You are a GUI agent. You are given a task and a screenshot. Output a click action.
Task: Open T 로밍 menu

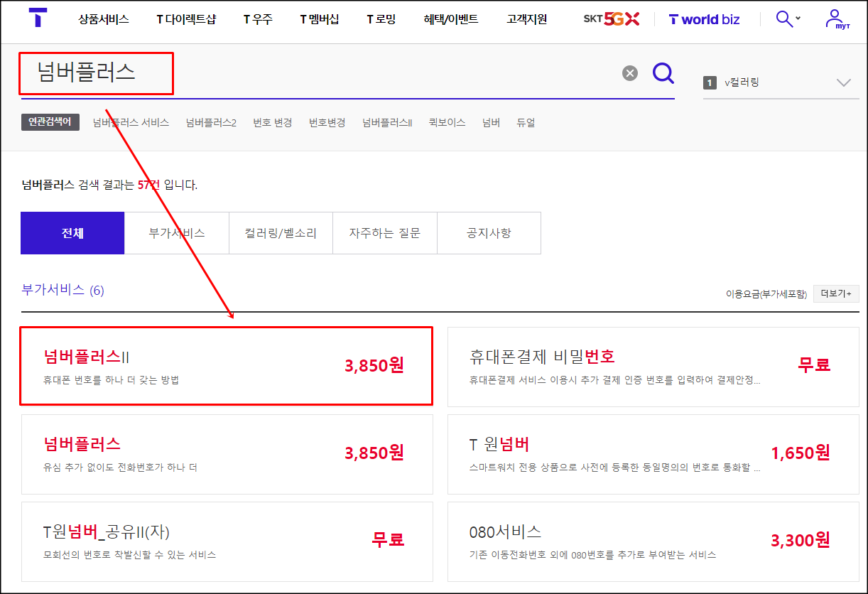381,19
